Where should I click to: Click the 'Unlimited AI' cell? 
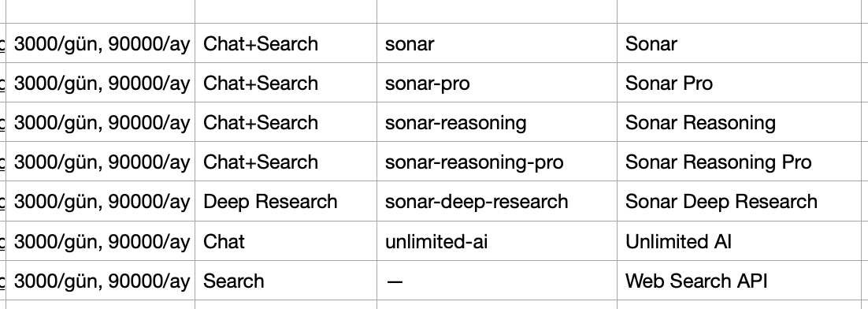739,241
